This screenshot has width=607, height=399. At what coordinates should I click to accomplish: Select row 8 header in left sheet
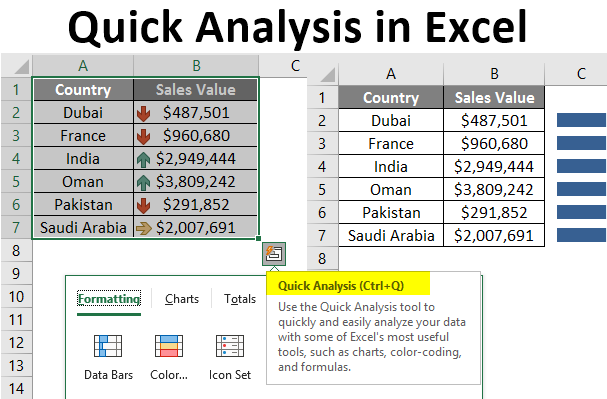pyautogui.click(x=16, y=250)
